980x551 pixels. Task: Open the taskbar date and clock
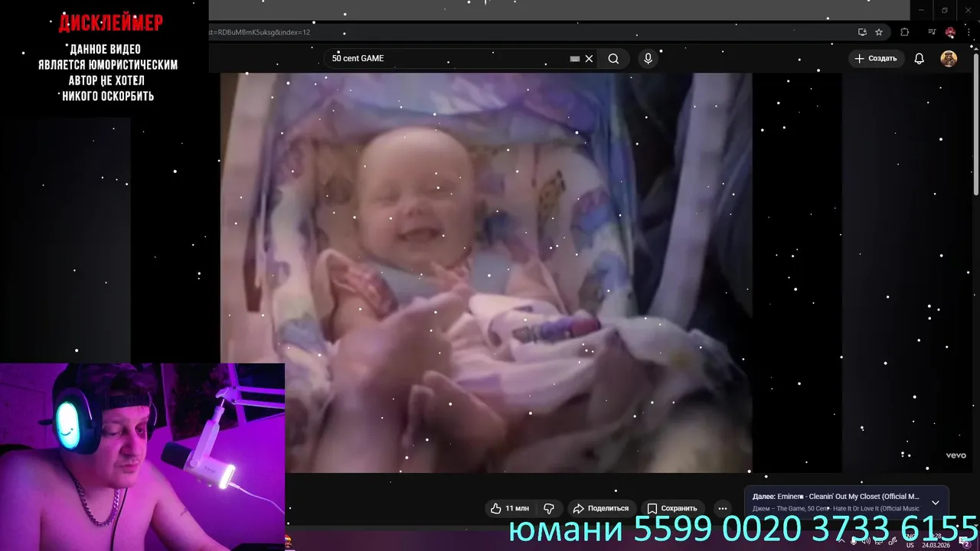[x=936, y=541]
